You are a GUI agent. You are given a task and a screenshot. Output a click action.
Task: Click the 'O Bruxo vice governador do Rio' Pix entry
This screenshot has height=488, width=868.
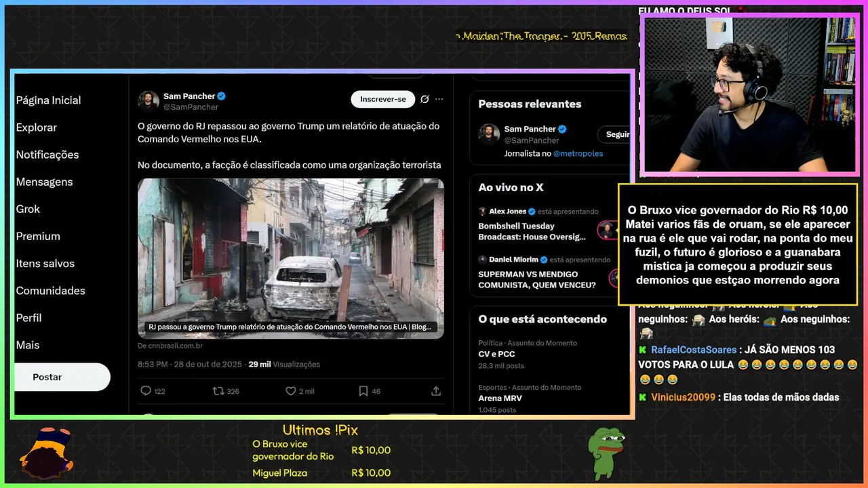tap(293, 450)
